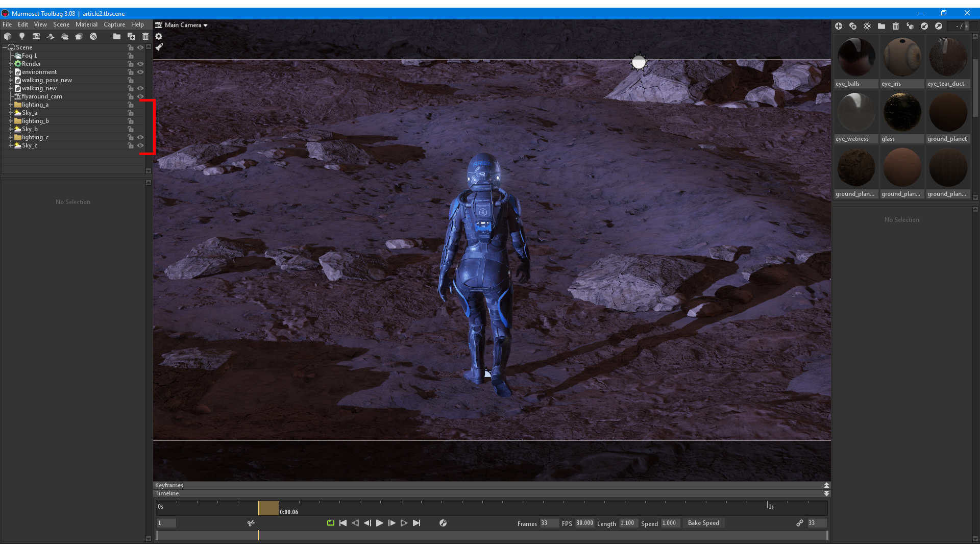The width and height of the screenshot is (980, 551).
Task: Expand the environment tree node
Action: pyautogui.click(x=11, y=72)
